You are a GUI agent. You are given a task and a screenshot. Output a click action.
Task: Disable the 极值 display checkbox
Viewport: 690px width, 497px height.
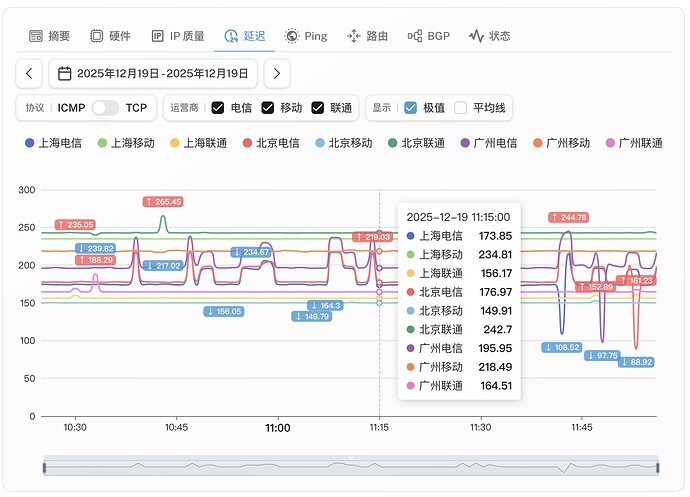411,108
